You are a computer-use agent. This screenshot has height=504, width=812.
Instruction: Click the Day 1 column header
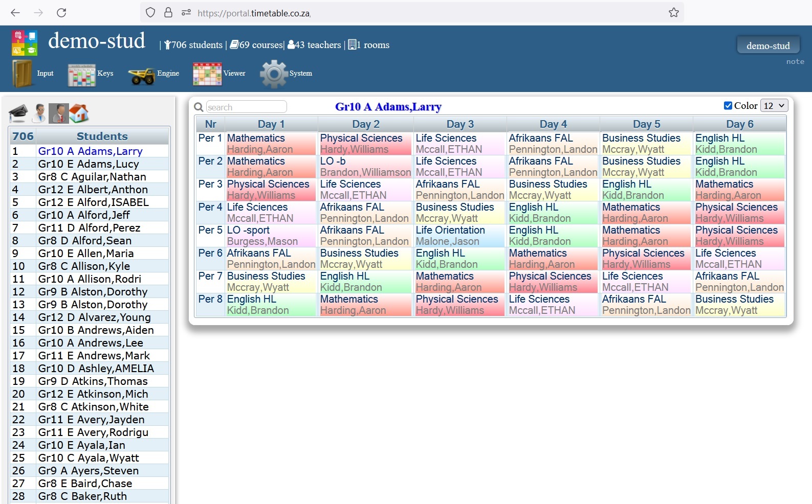point(271,124)
